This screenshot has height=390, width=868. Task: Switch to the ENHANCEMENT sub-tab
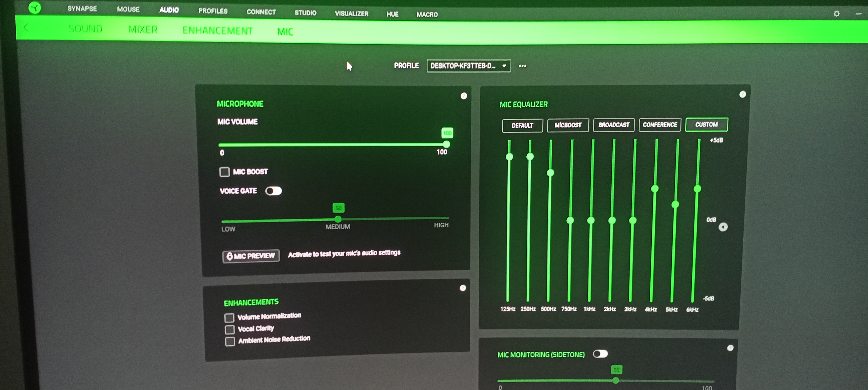coord(217,31)
